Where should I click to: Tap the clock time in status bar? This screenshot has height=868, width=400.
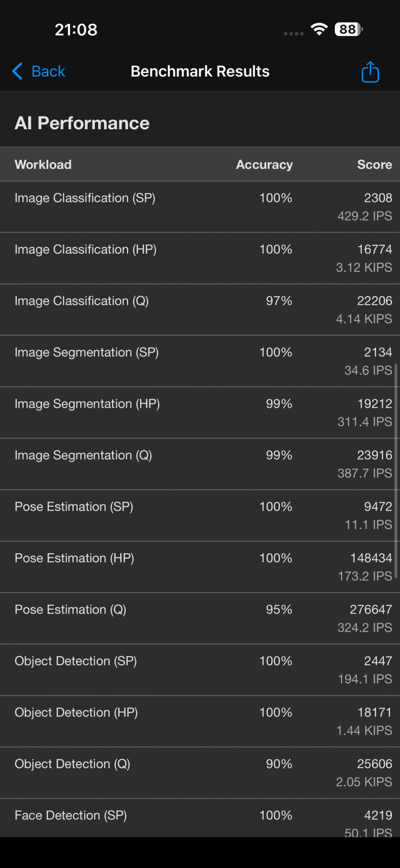click(x=76, y=30)
